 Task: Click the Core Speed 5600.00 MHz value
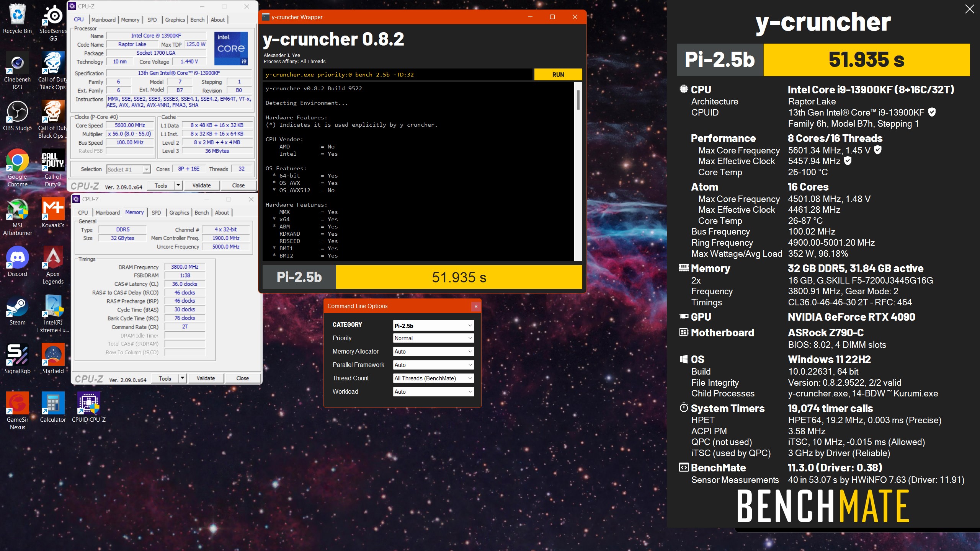(130, 126)
